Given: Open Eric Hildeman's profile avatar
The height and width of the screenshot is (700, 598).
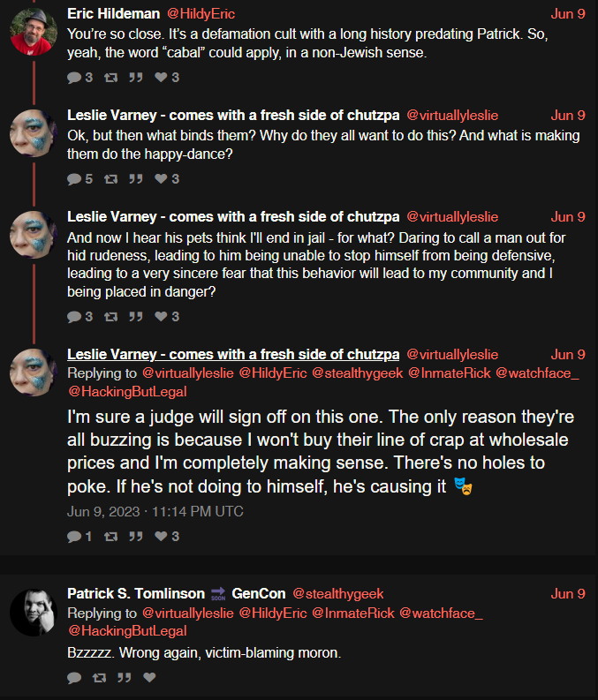Looking at the screenshot, I should tap(34, 32).
